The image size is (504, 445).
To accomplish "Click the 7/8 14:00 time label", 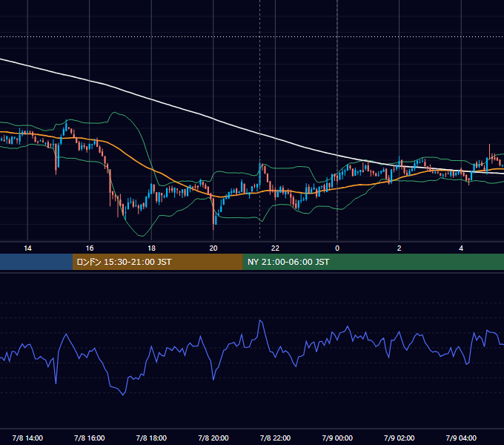I will pos(27,438).
